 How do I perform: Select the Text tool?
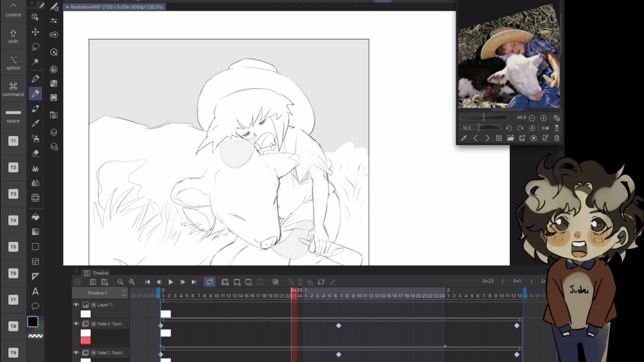(x=35, y=291)
